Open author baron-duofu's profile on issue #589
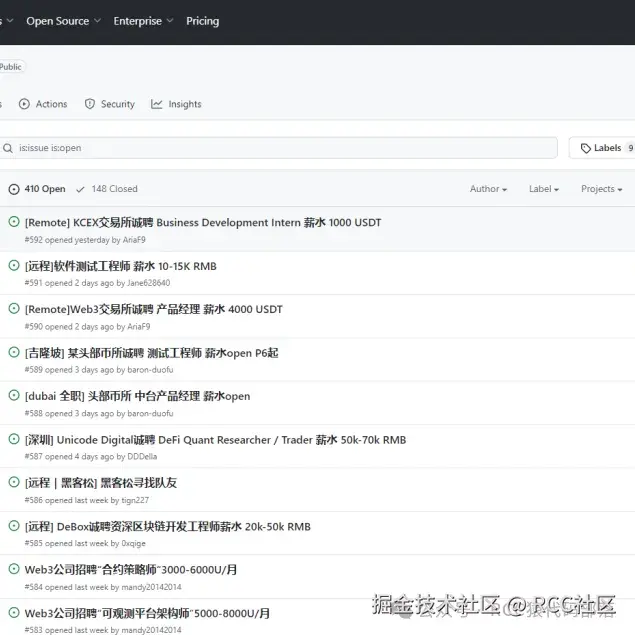635x635 pixels. click(x=150, y=370)
